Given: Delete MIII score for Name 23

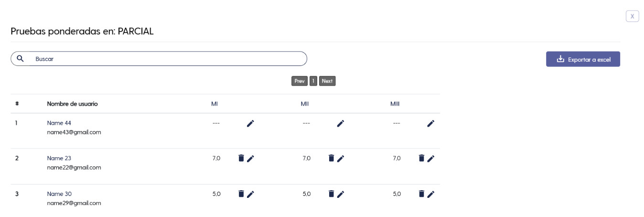Looking at the screenshot, I should [421, 158].
